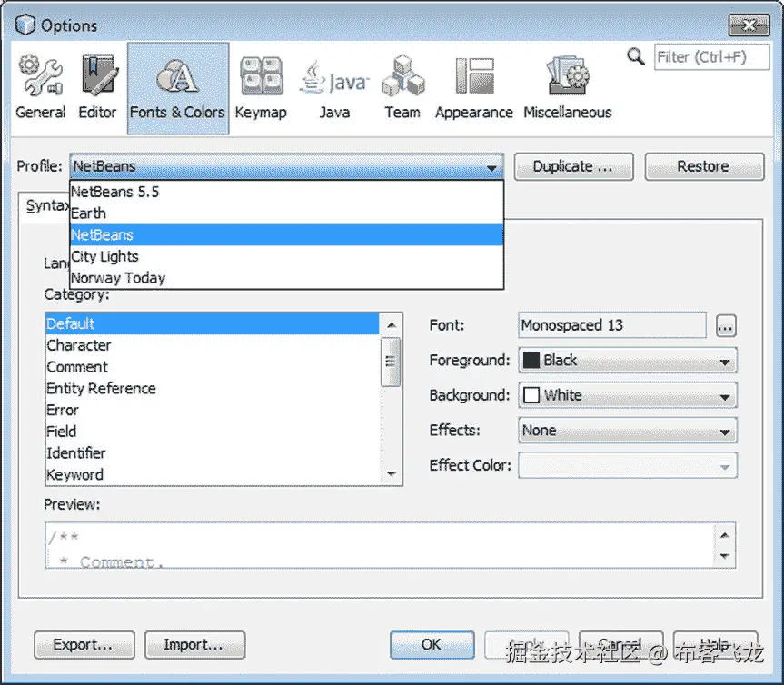Click inside the Filter search field
Screen dimensions: 784x685
[712, 56]
